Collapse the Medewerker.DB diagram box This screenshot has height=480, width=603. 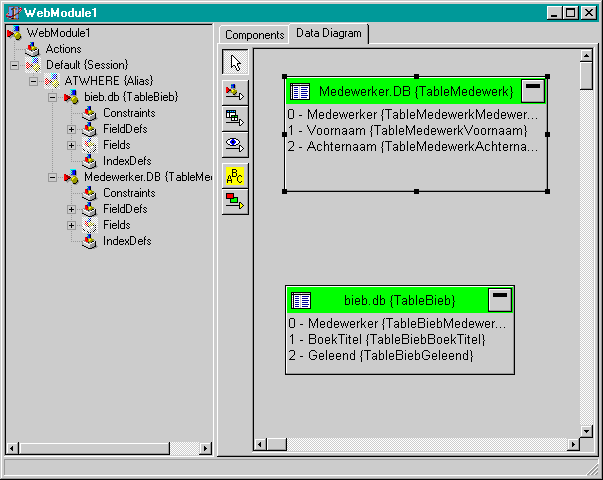[x=533, y=91]
